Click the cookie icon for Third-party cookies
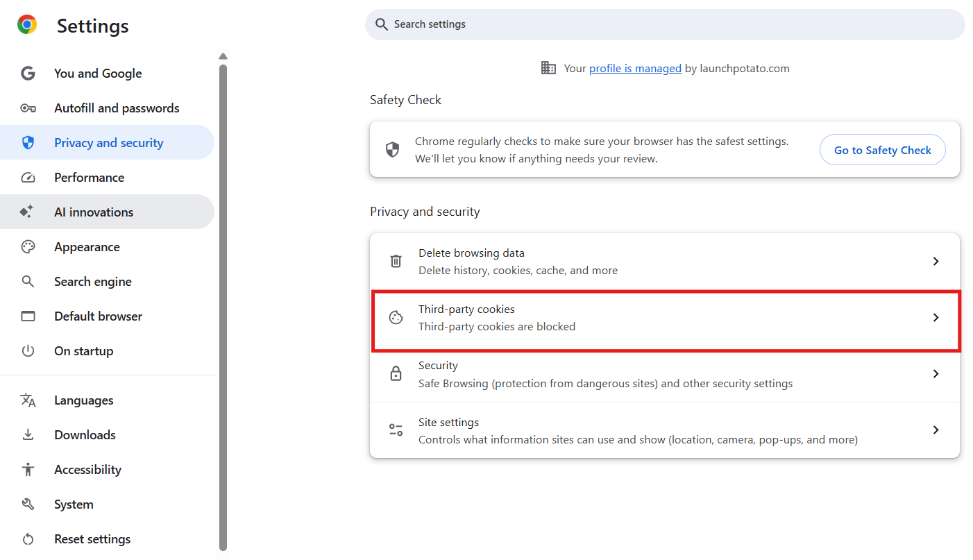This screenshot has width=973, height=560. pyautogui.click(x=396, y=318)
